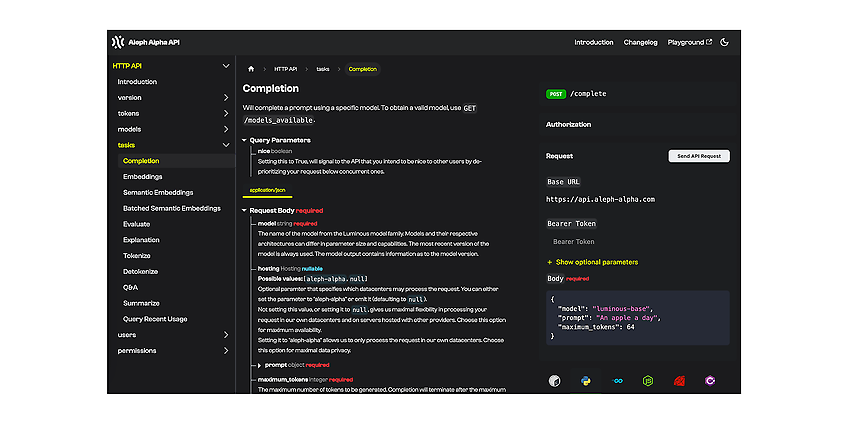
Task: Select the Ruby code sample icon
Action: (x=679, y=381)
